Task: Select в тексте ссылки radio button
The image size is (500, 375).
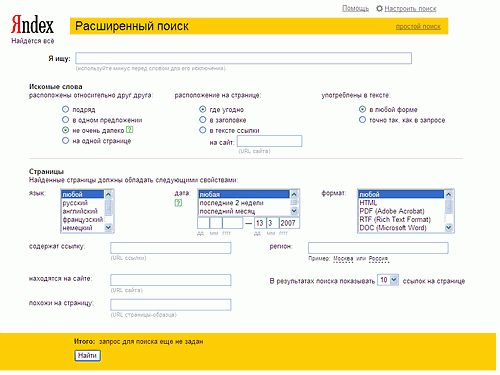Action: (x=203, y=130)
